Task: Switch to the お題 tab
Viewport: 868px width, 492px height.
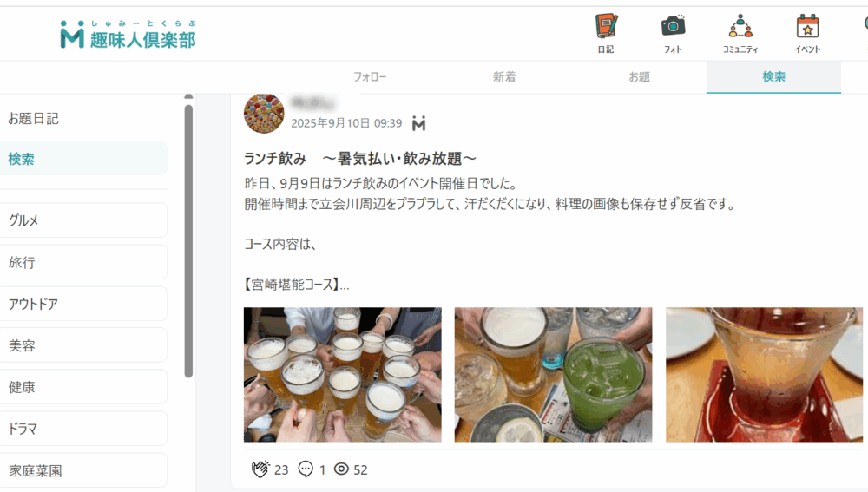Action: [639, 77]
